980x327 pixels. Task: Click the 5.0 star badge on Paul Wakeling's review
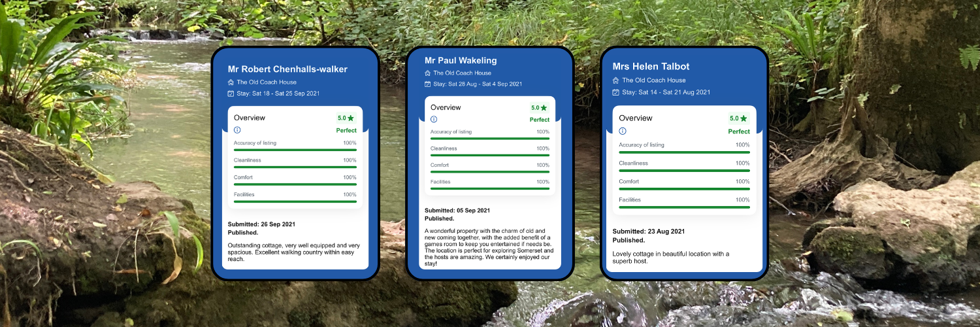pos(539,108)
